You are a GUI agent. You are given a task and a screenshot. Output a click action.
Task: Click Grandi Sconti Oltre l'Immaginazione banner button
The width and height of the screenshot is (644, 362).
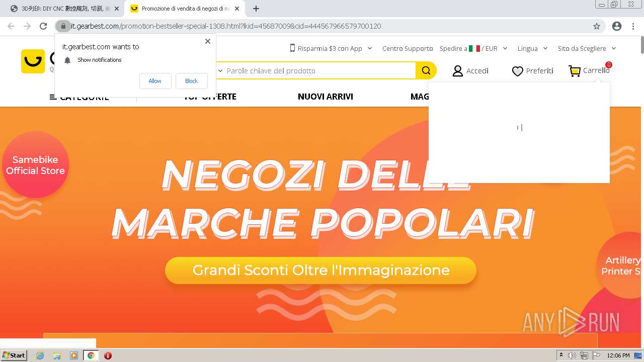click(x=320, y=270)
